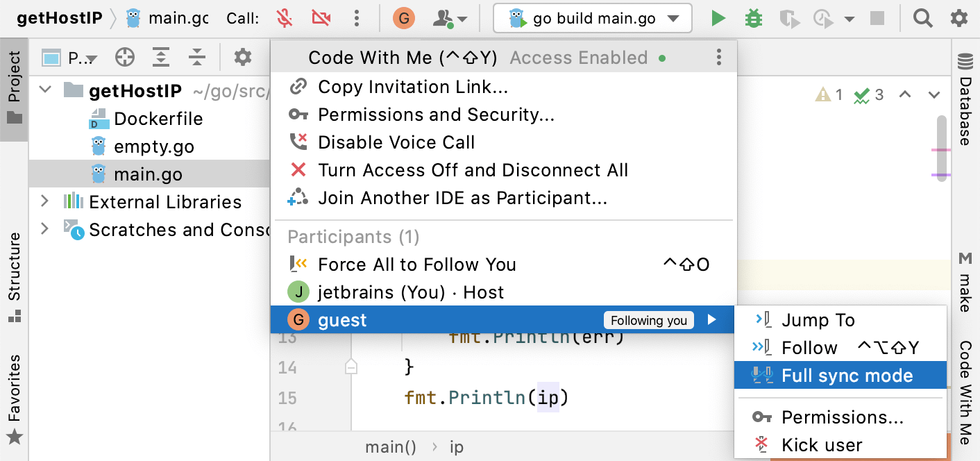Image resolution: width=980 pixels, height=461 pixels.
Task: Unmute the crossed-out microphone in call toolbar
Action: 283,19
